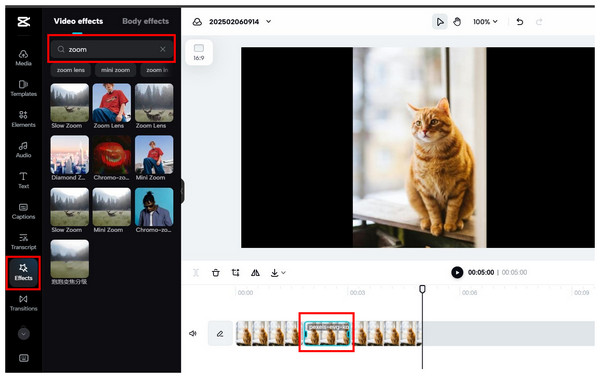Jump to 00:06 on timeline ruler

[x=469, y=293]
